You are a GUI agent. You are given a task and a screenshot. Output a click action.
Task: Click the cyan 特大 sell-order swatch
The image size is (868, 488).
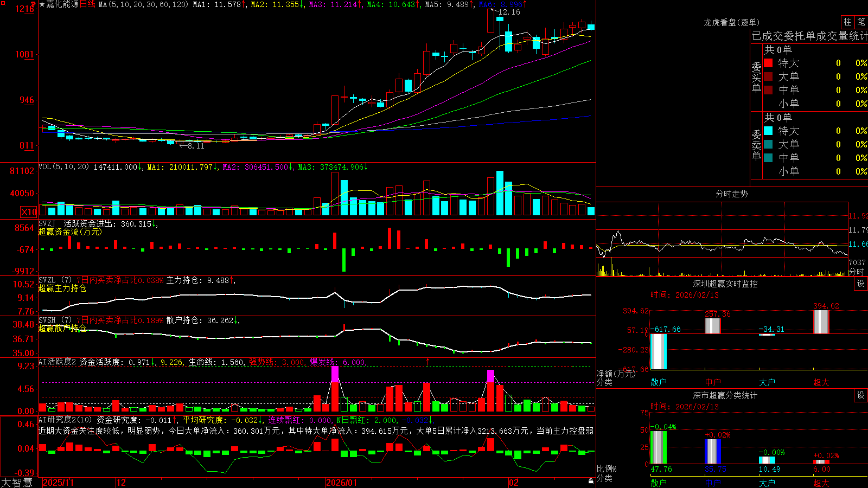[768, 131]
